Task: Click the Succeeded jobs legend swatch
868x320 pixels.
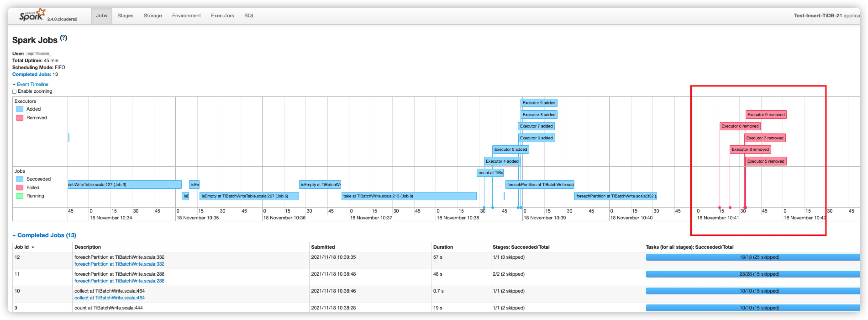Action: click(x=20, y=179)
